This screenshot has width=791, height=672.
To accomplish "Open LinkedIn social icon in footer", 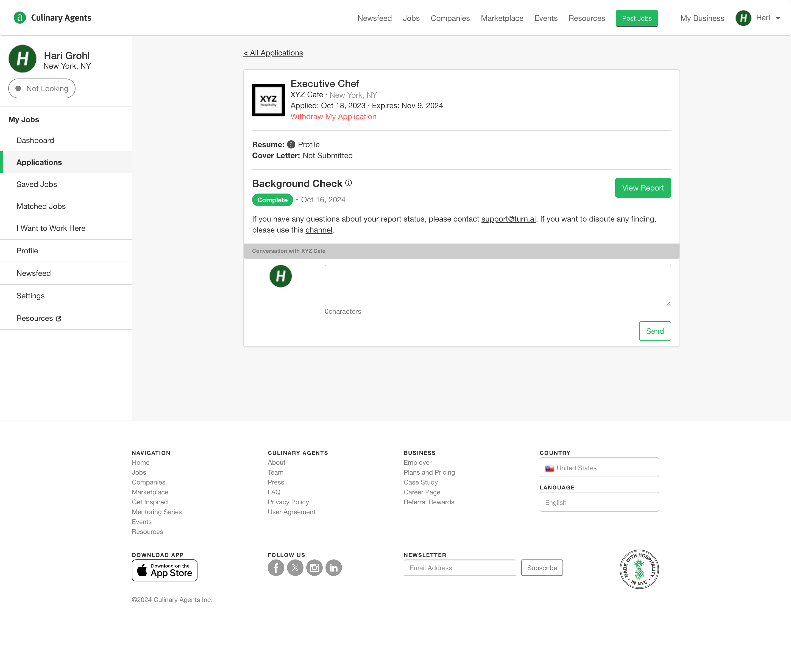I will [x=333, y=568].
